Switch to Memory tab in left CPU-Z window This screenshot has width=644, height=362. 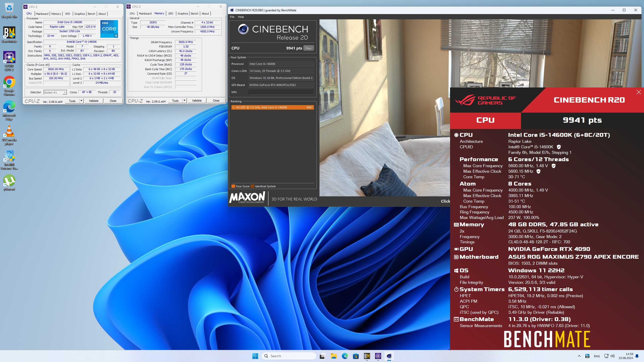pos(56,14)
